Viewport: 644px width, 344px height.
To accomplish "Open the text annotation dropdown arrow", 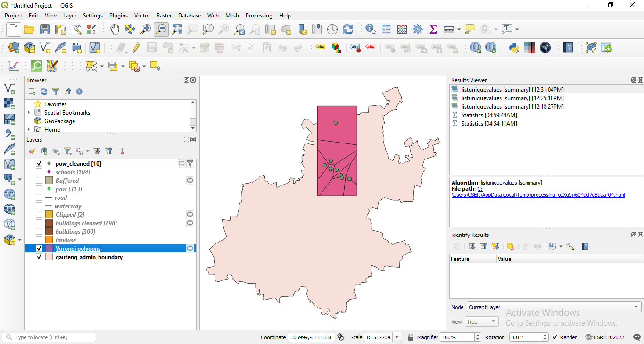I will 517,29.
